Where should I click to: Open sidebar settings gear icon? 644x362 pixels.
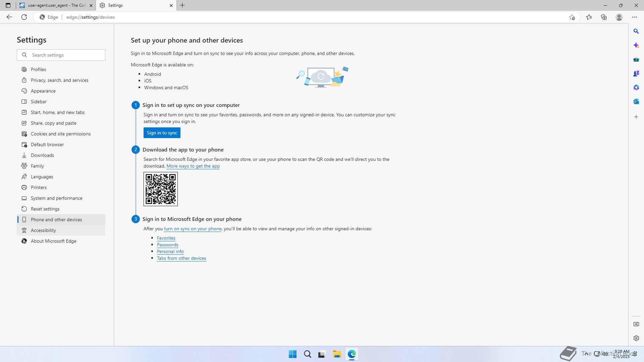point(636,338)
